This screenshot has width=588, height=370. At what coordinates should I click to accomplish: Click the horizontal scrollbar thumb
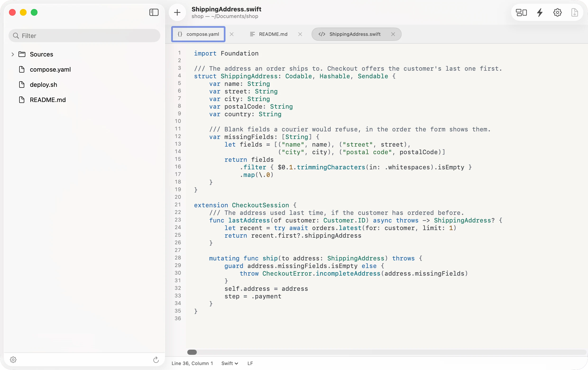[x=192, y=352]
